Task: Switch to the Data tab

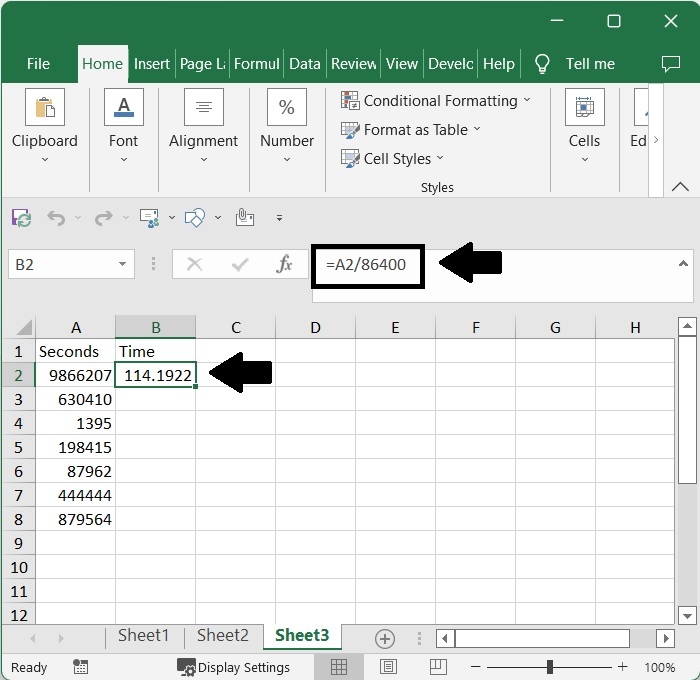Action: click(304, 64)
